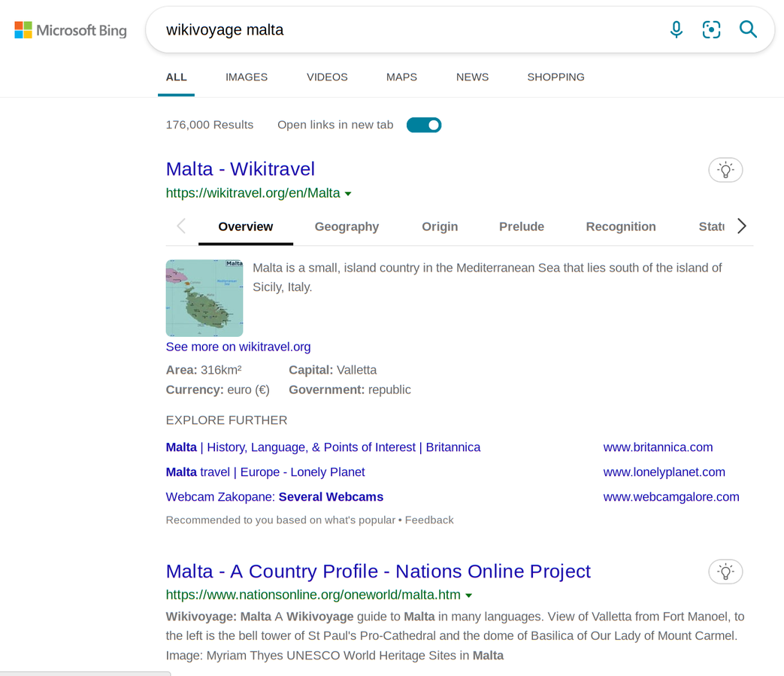Screen dimensions: 784x676
Task: Select the Recognition section tab
Action: [x=620, y=227]
